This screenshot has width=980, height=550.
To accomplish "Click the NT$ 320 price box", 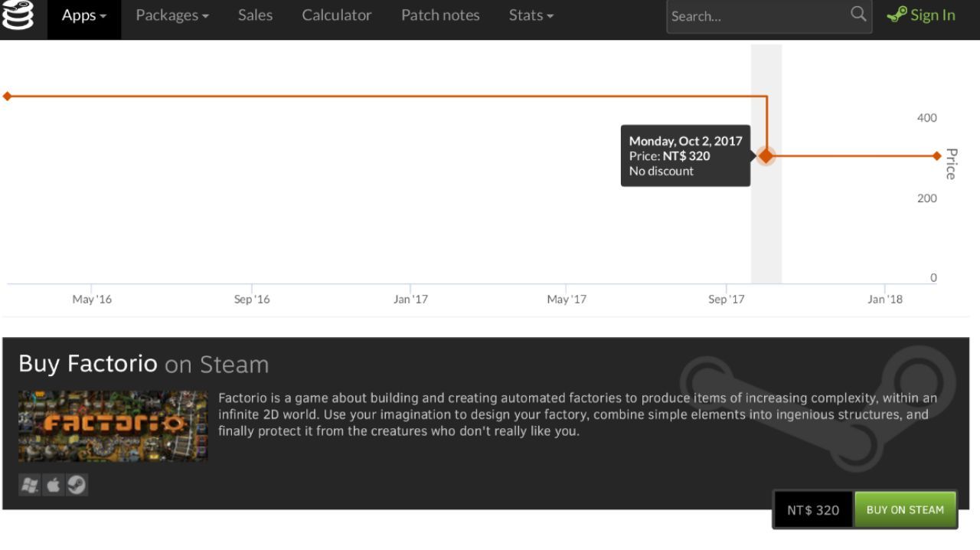I will 813,510.
